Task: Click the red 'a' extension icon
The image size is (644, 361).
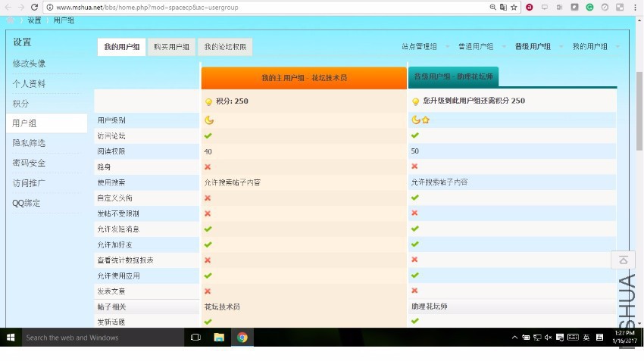Action: [x=529, y=7]
